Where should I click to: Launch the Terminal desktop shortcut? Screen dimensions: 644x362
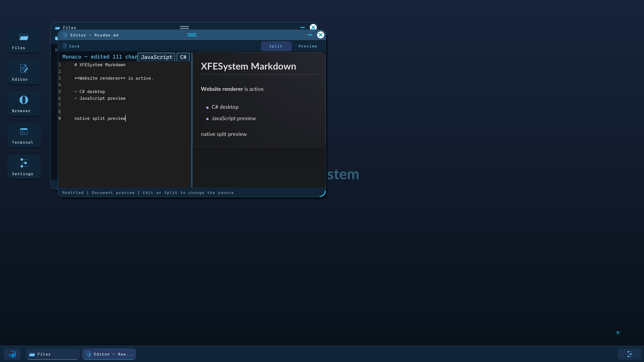24,135
